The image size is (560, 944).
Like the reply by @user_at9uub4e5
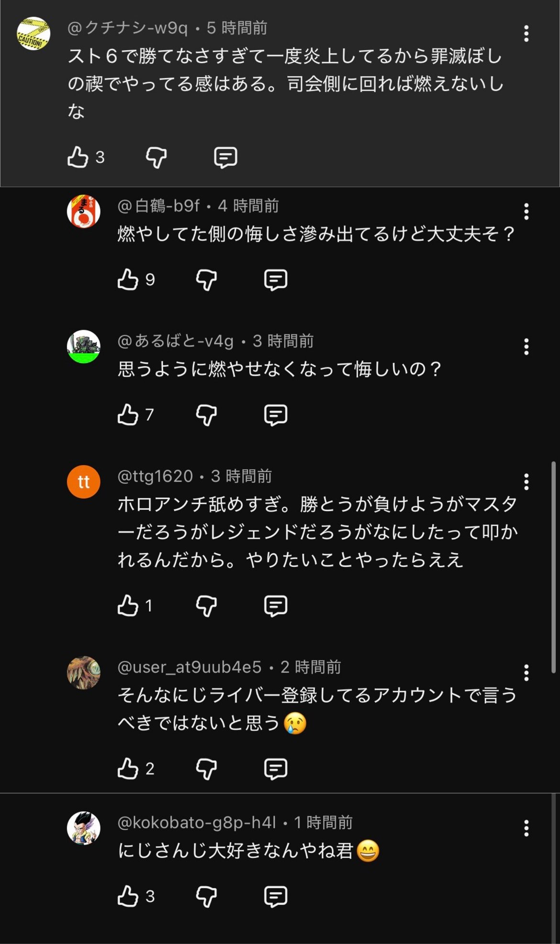(128, 768)
